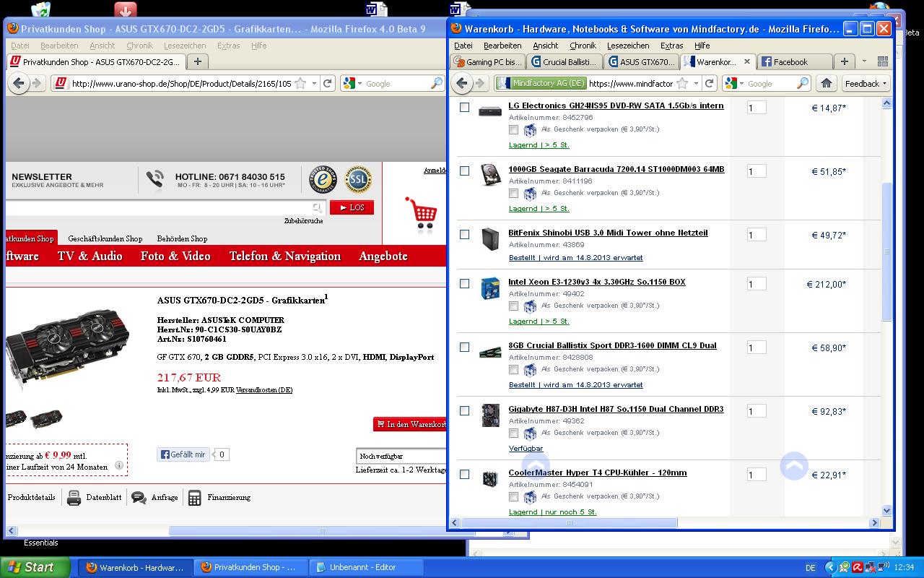Bookmark Mindfactory page with star icon

683,84
